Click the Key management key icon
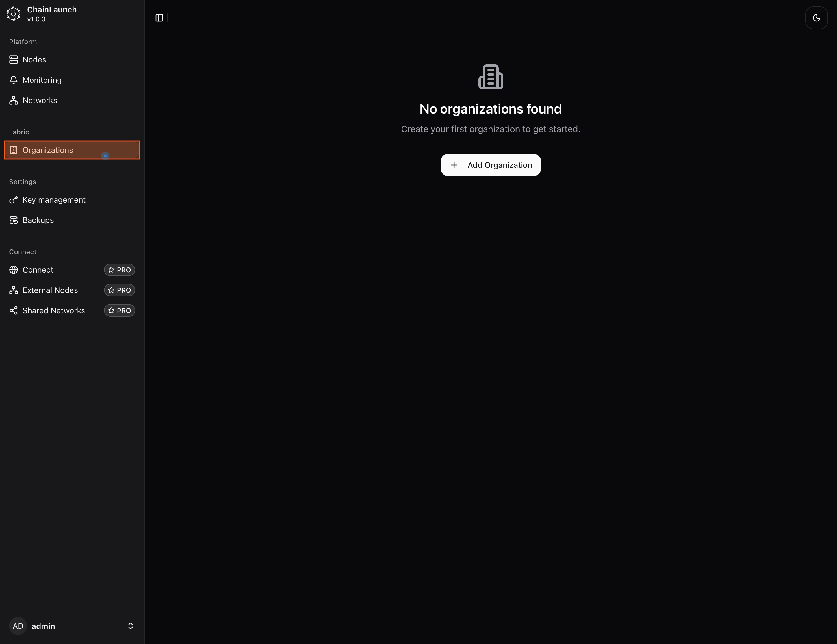The width and height of the screenshot is (837, 644). (13, 200)
